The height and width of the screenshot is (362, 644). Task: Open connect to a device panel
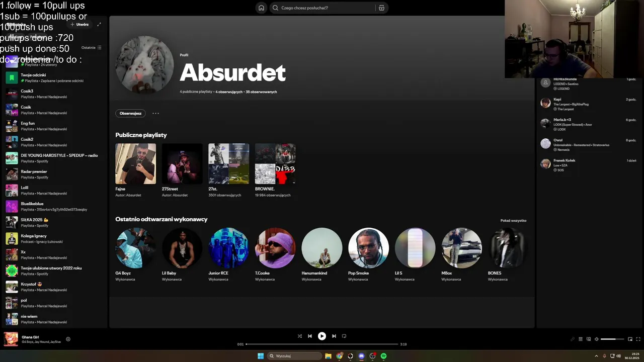(589, 339)
